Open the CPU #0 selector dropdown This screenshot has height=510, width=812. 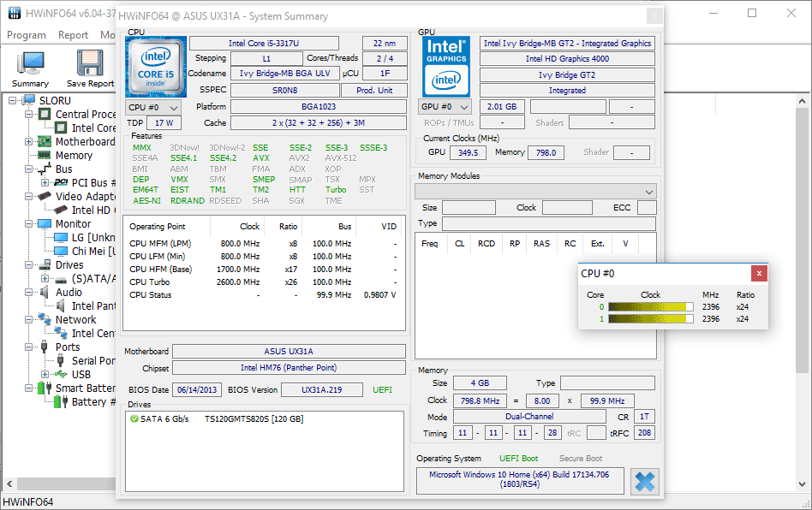(x=152, y=108)
